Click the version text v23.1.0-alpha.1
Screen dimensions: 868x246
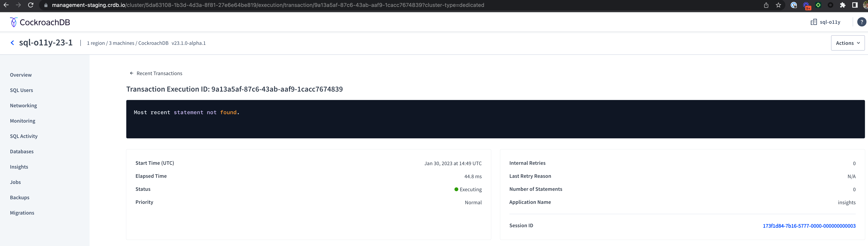pos(189,43)
